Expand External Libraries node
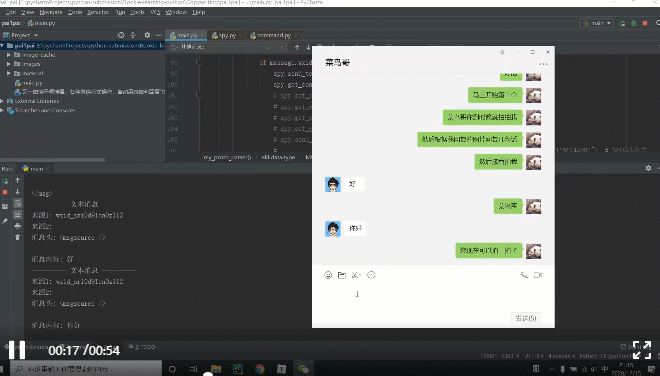This screenshot has width=660, height=376. (x=2, y=101)
